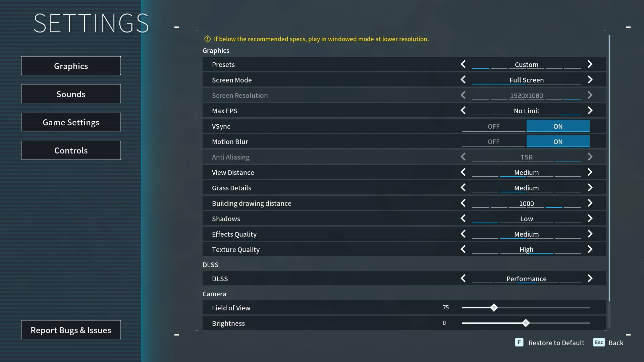Raise Effects Quality with right arrow

click(x=590, y=234)
